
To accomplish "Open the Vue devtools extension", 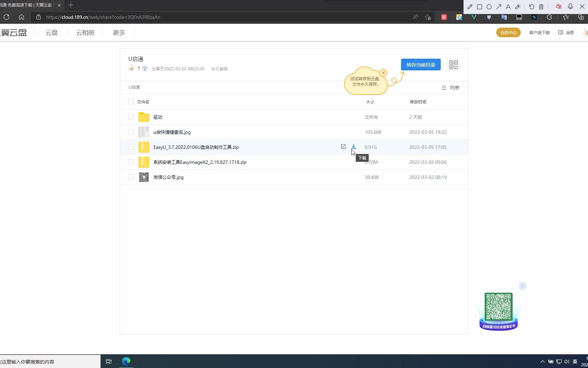I will [474, 17].
